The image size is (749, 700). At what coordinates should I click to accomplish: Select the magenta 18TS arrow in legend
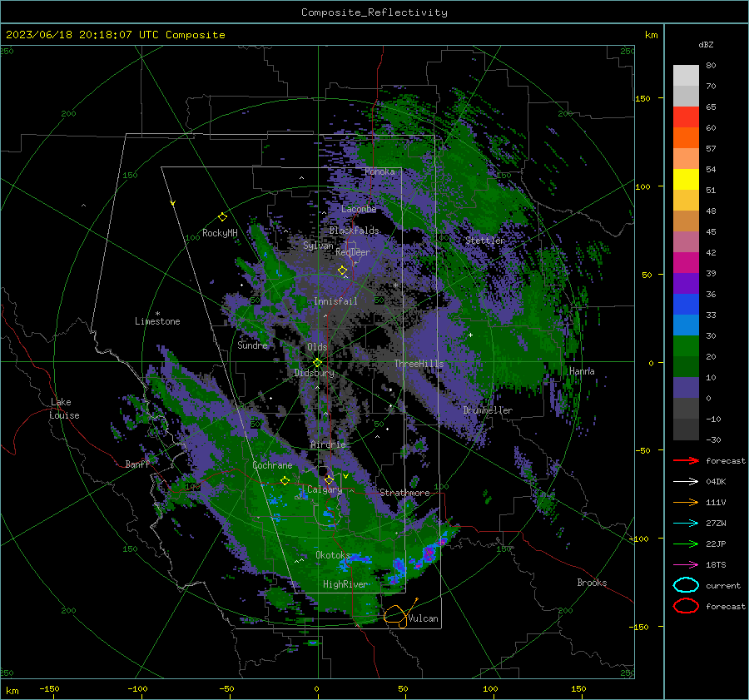point(686,565)
